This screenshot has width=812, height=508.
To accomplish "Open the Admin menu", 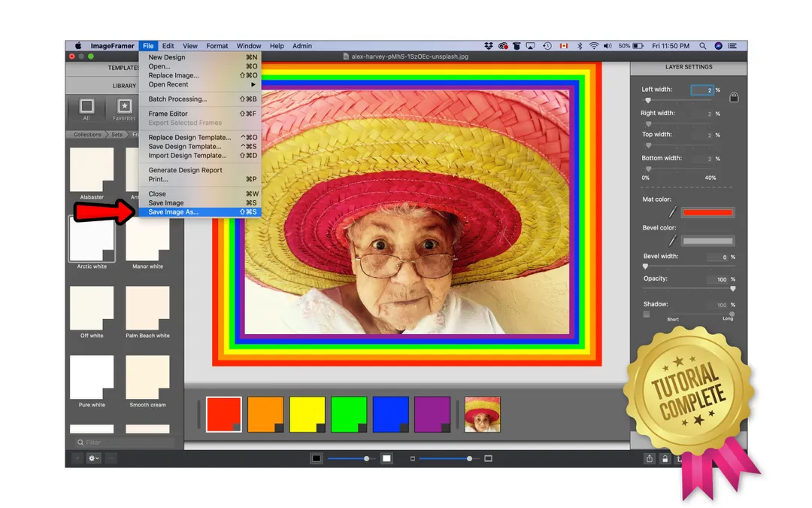I will click(x=302, y=46).
